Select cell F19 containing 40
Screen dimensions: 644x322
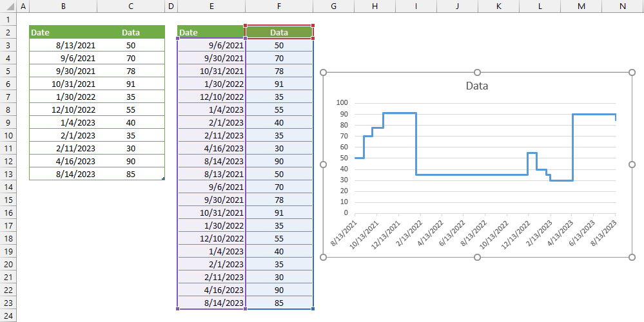[x=279, y=251]
